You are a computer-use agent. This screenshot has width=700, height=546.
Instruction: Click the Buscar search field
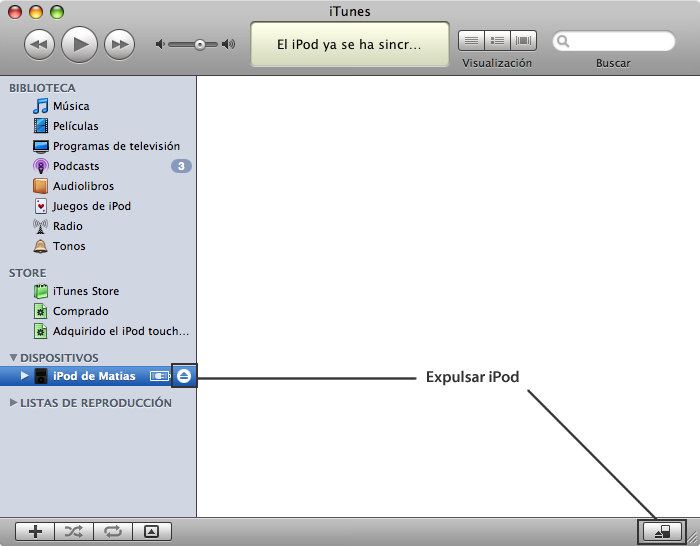(x=614, y=41)
